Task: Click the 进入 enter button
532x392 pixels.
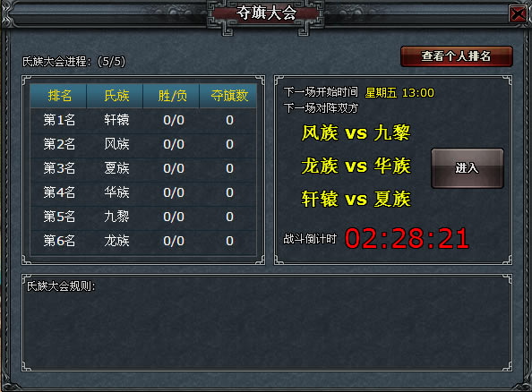Action: coord(468,168)
